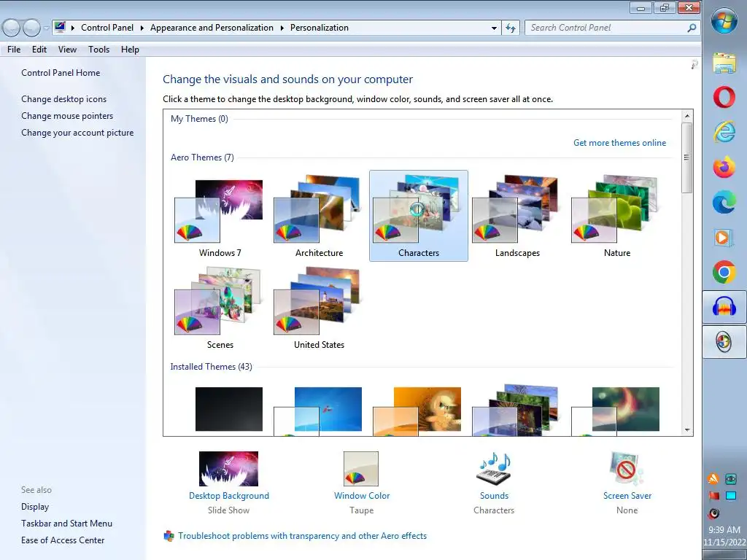This screenshot has height=560, width=747.
Task: Open Screen Saver settings
Action: pyautogui.click(x=627, y=483)
